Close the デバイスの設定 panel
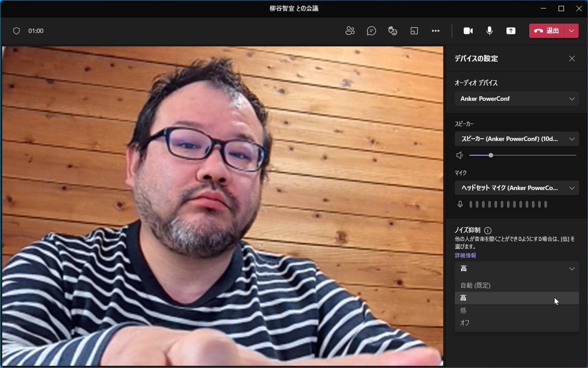The image size is (588, 368). point(572,58)
